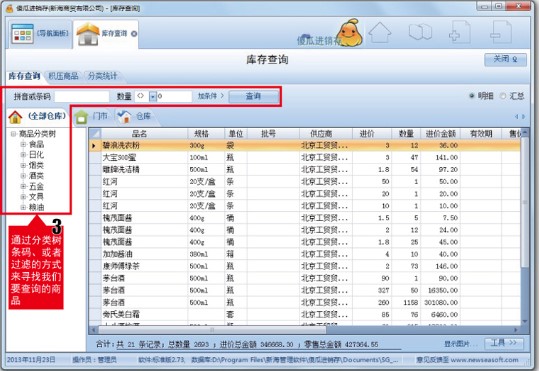Close the 库存查询 tab with its round x icon
The image size is (539, 371).
tap(134, 34)
